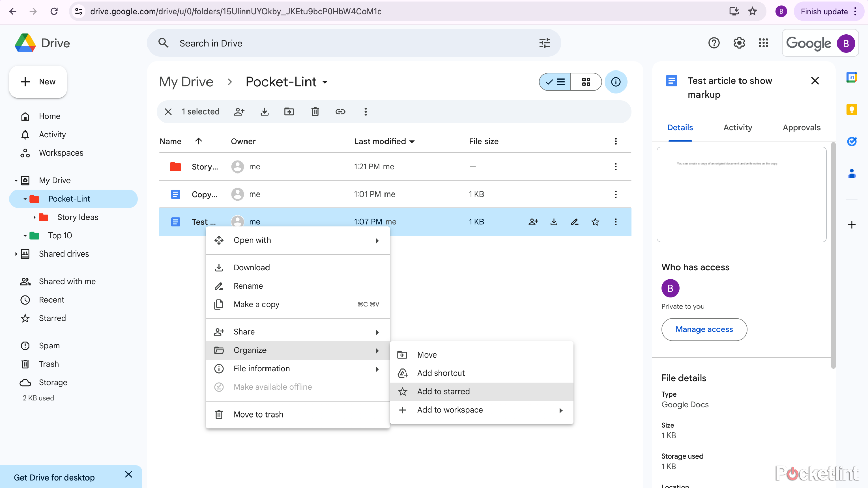Click the document preview thumbnail

741,194
